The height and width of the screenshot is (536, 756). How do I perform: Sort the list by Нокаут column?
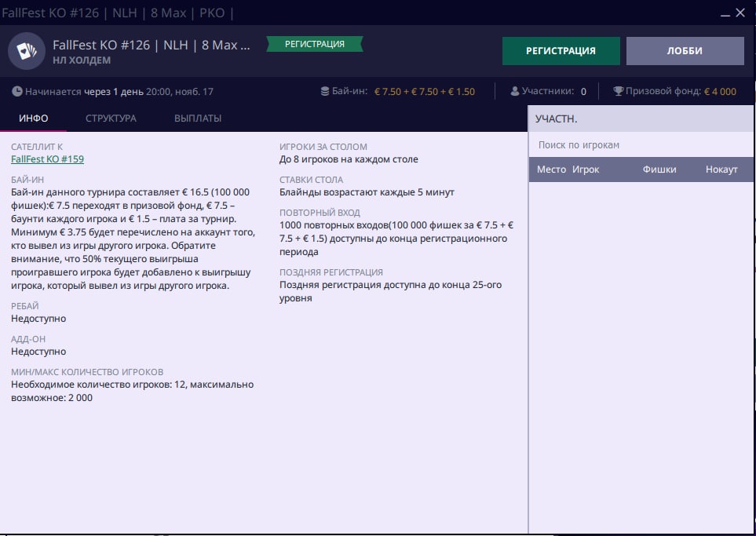coord(721,170)
